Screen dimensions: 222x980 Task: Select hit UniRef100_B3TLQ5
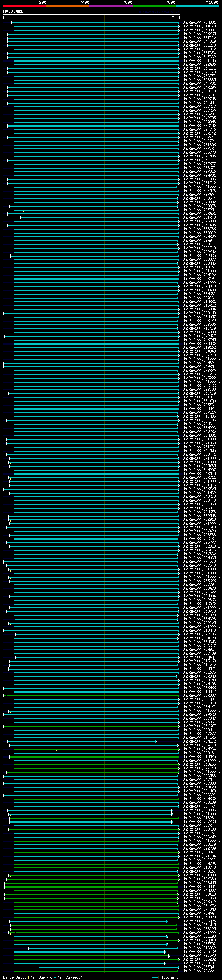[199, 60]
